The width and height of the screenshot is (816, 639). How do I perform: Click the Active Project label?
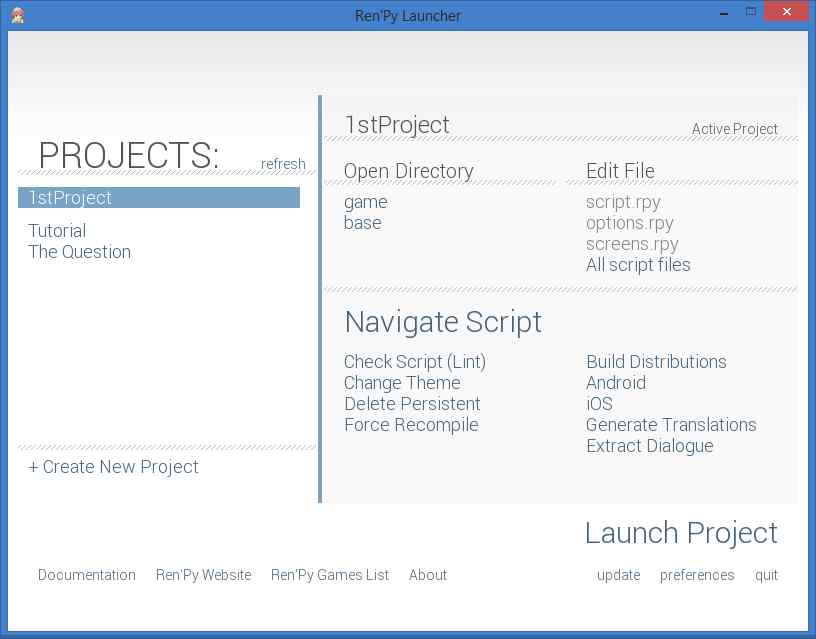tap(735, 129)
